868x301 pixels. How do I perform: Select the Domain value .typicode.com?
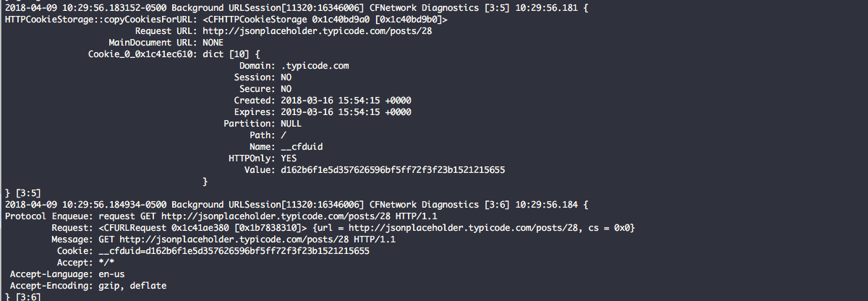point(315,66)
